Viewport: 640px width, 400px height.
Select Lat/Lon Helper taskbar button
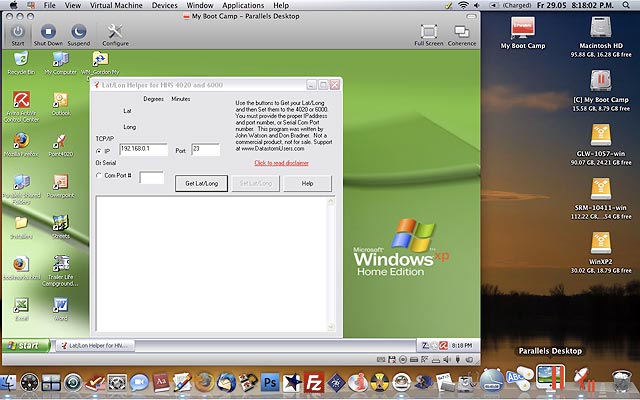pos(95,345)
